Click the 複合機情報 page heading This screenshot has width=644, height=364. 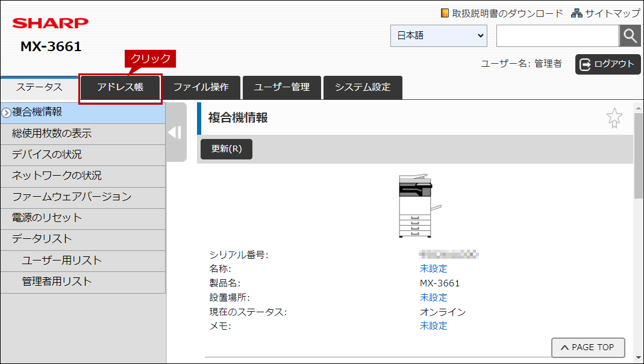click(238, 118)
